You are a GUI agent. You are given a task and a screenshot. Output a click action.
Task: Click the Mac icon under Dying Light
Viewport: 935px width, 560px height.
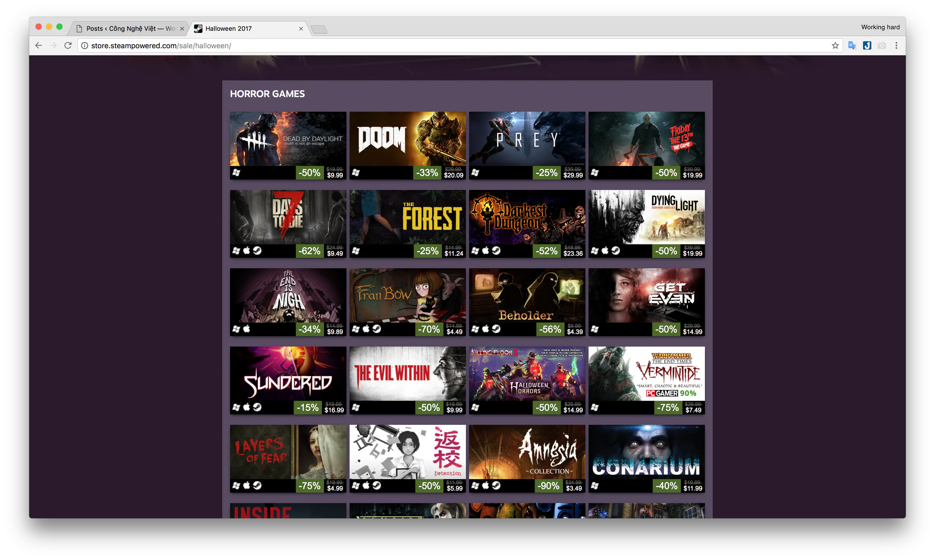pyautogui.click(x=605, y=251)
